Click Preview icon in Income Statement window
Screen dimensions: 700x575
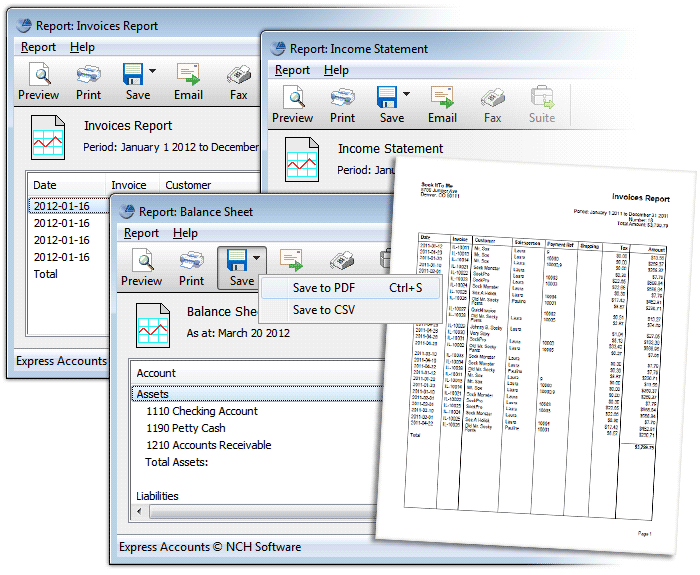click(x=292, y=98)
